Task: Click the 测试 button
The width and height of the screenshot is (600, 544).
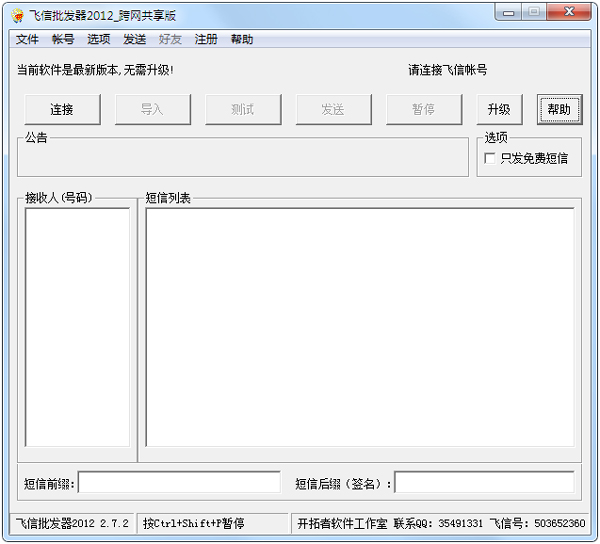Action: [243, 109]
